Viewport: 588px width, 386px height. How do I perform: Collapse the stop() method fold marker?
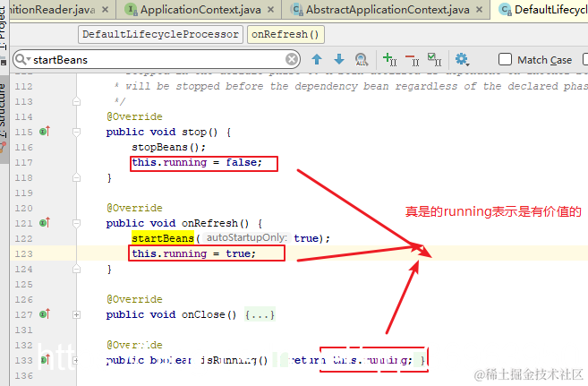pos(76,132)
